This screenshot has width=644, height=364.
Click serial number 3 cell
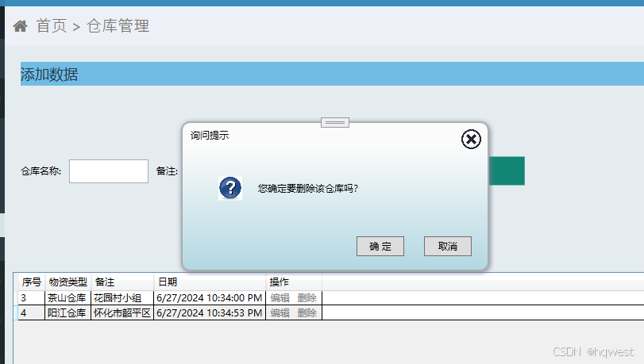[31, 298]
